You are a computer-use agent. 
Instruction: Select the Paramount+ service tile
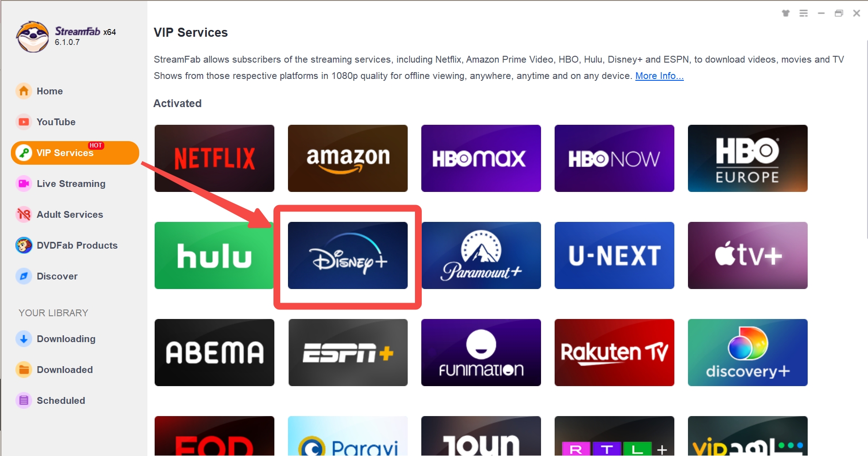(x=481, y=255)
